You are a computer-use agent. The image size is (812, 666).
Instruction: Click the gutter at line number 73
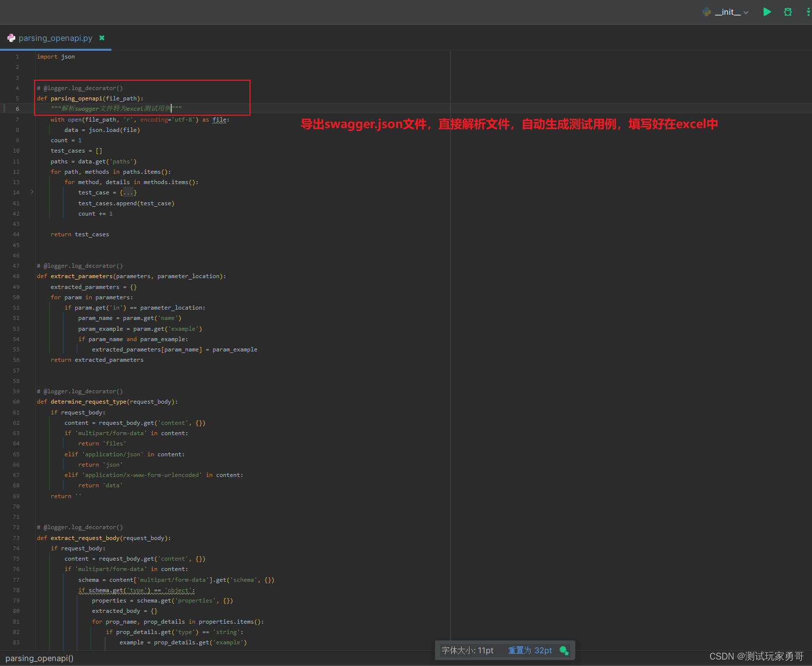pos(16,538)
